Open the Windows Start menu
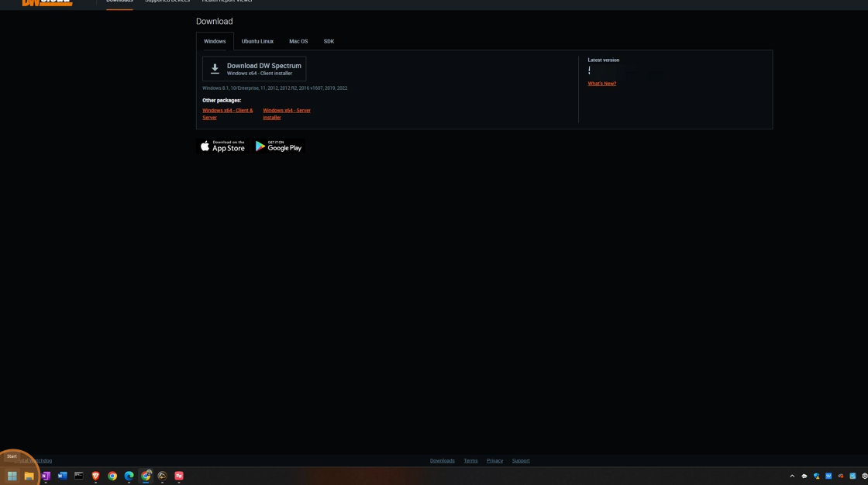The width and height of the screenshot is (868, 485). pos(12,476)
